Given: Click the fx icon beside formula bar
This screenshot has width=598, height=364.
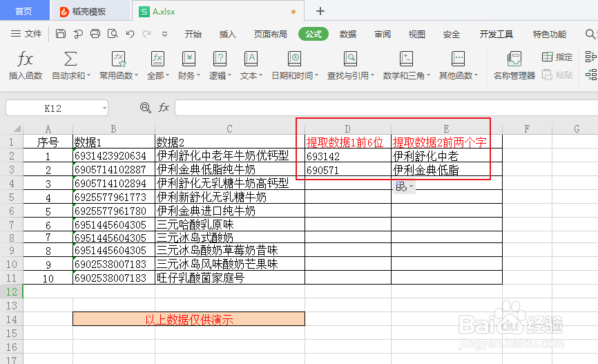Looking at the screenshot, I should click(164, 108).
